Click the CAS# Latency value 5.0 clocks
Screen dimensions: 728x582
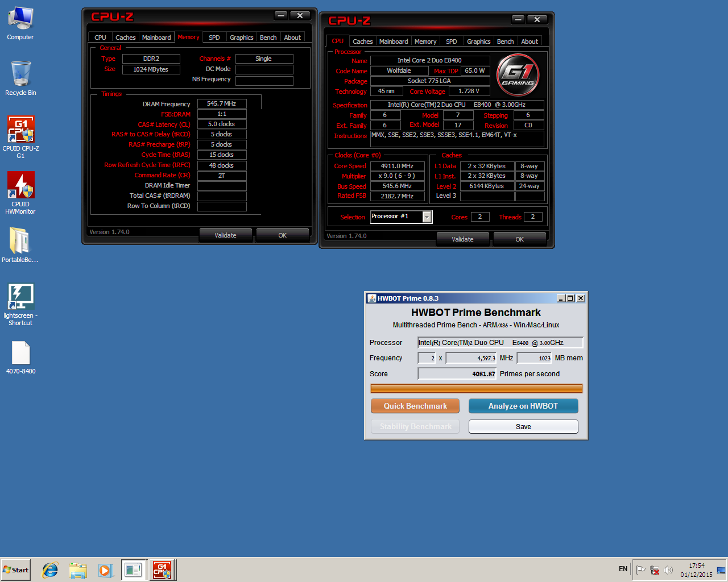coord(222,124)
